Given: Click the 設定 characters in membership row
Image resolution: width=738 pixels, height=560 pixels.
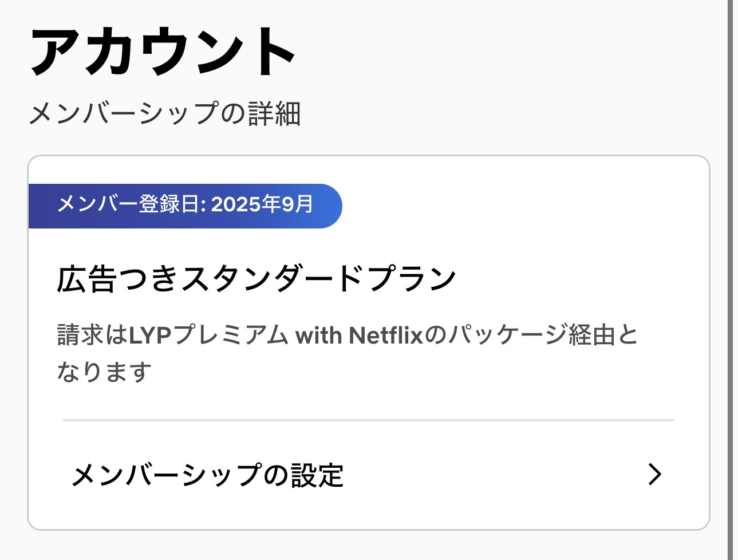Looking at the screenshot, I should (317, 475).
